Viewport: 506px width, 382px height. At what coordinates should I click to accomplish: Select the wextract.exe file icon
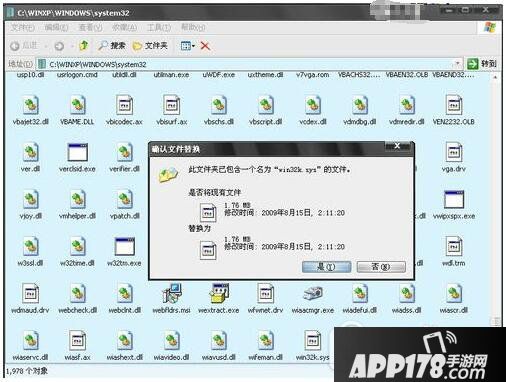pyautogui.click(x=219, y=293)
